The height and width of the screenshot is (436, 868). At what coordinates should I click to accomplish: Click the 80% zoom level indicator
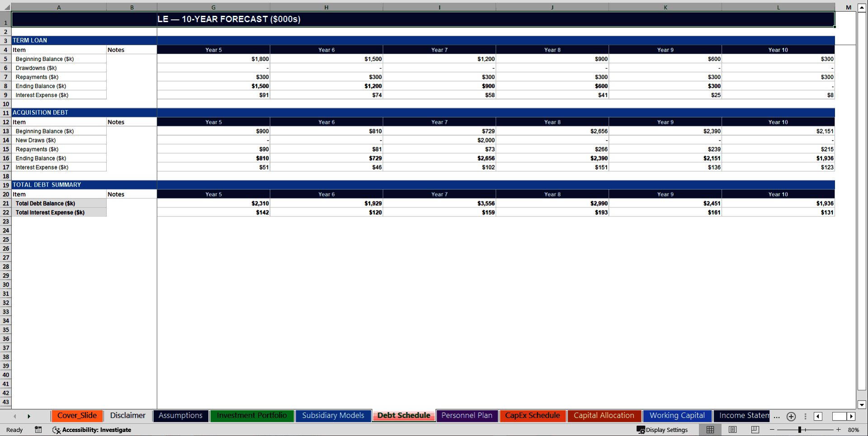(854, 430)
